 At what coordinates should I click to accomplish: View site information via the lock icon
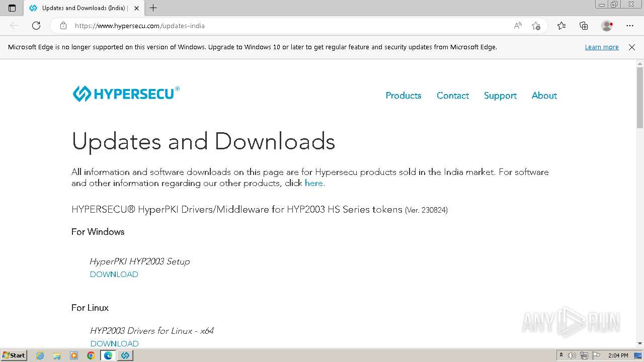(63, 26)
